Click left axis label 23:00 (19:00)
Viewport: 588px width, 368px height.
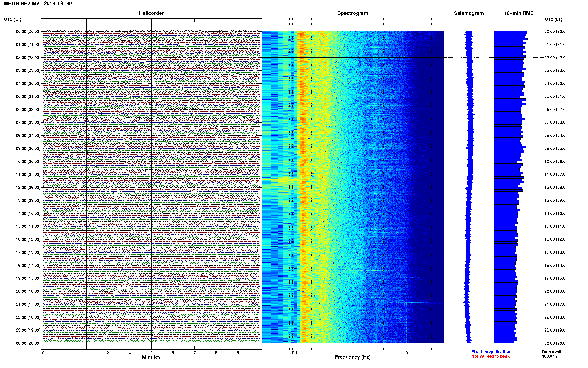[x=28, y=330]
